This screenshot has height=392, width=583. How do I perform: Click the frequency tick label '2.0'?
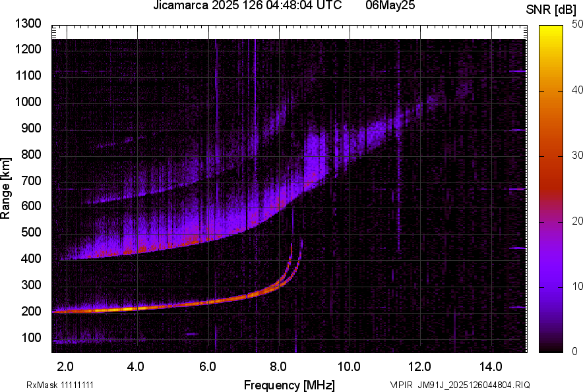(x=65, y=366)
